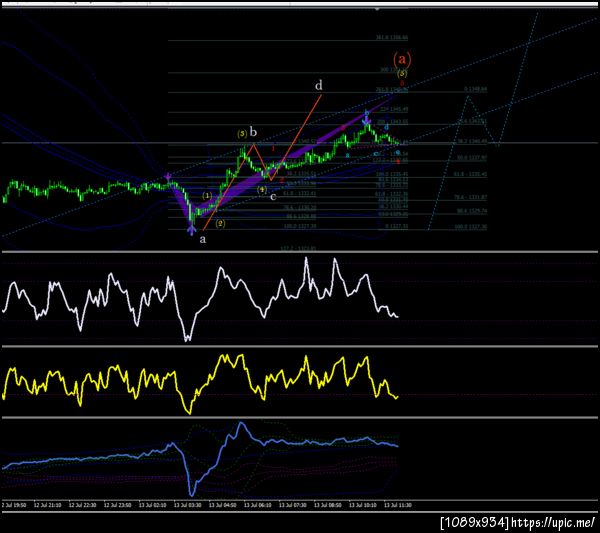This screenshot has width=600, height=533.
Task: Select the yellow "(1)" wave count label
Action: pyautogui.click(x=207, y=196)
